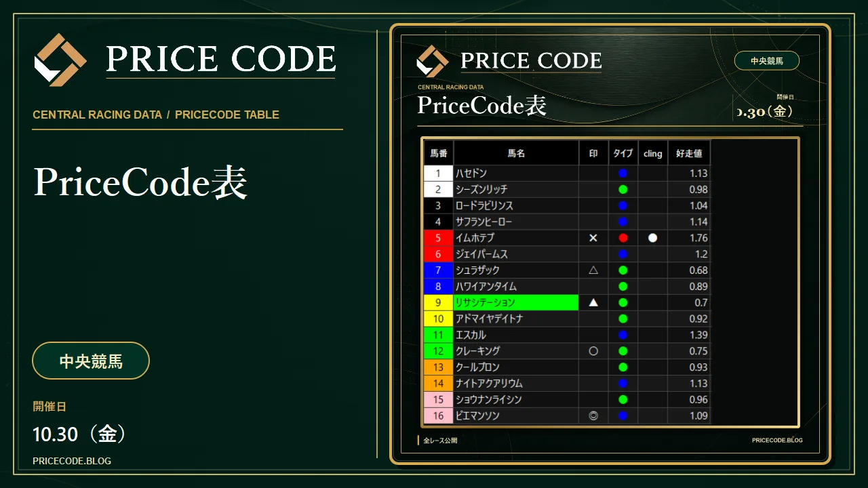Image resolution: width=868 pixels, height=488 pixels.
Task: Click the blue type dot for ナイトアクアリウム
Action: coord(623,384)
